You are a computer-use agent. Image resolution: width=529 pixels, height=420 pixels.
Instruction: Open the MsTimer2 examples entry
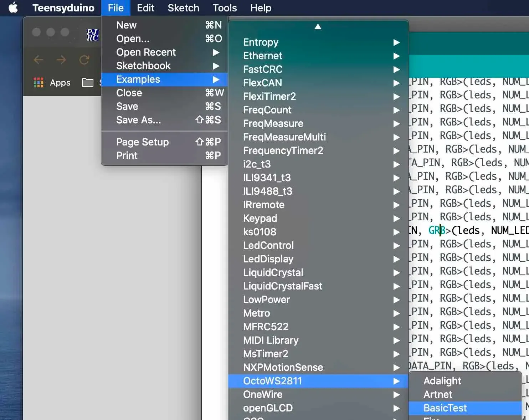tap(318, 354)
